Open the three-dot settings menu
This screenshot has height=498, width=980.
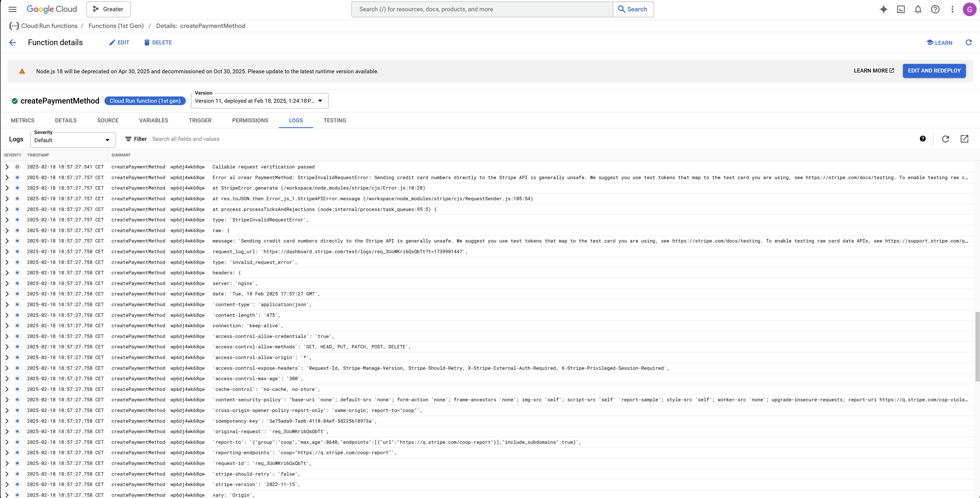(x=952, y=9)
